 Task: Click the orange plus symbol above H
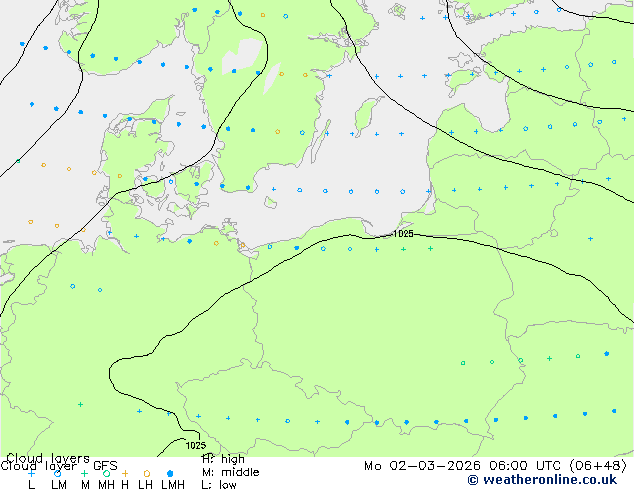pyautogui.click(x=125, y=473)
